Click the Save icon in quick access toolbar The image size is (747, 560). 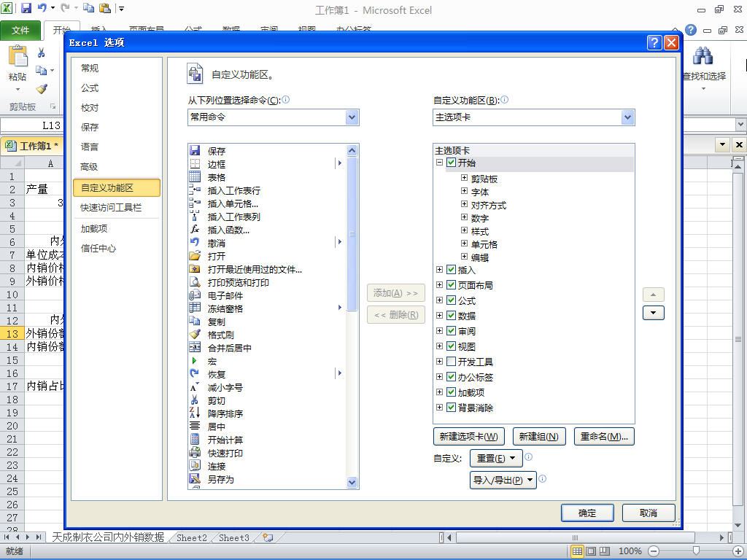(x=26, y=8)
